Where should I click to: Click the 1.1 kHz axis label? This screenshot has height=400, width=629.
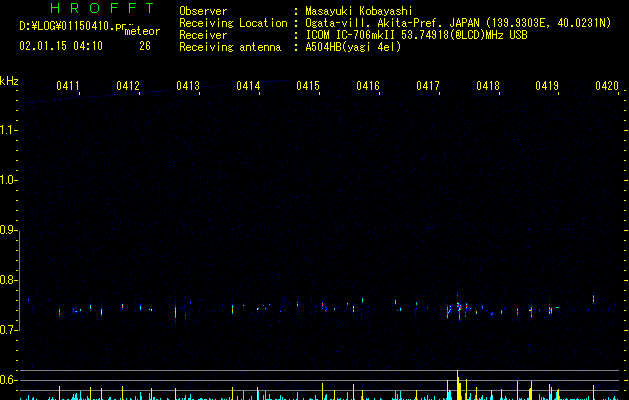coord(8,130)
